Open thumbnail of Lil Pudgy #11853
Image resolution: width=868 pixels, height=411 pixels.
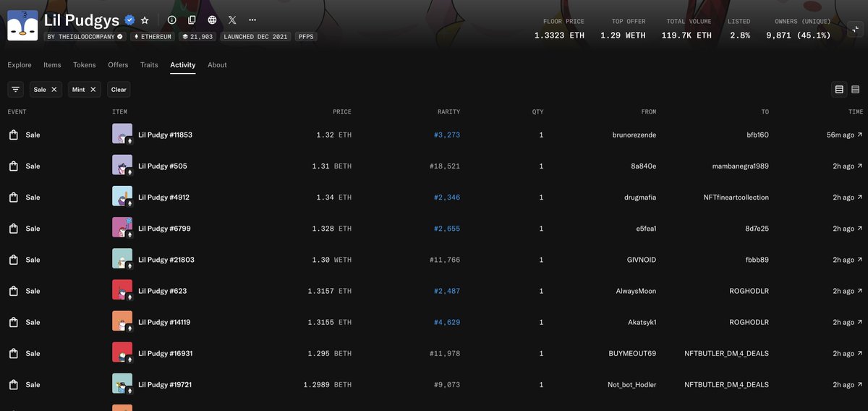click(122, 135)
